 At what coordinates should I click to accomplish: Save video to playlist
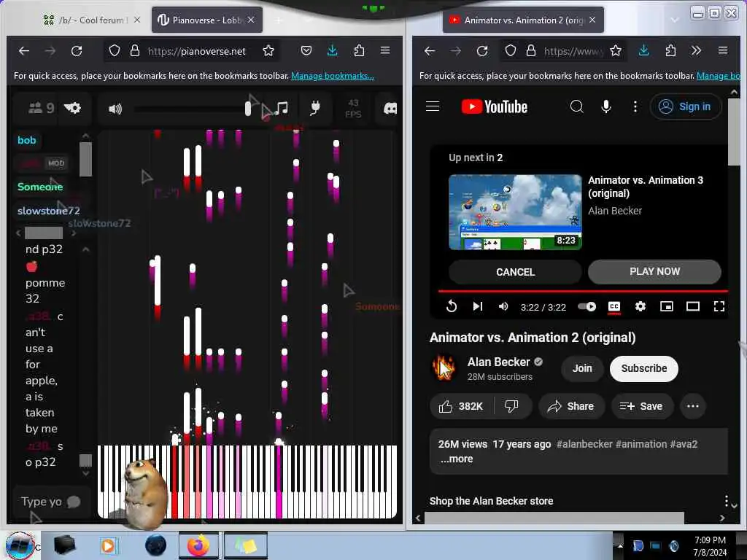pos(641,406)
